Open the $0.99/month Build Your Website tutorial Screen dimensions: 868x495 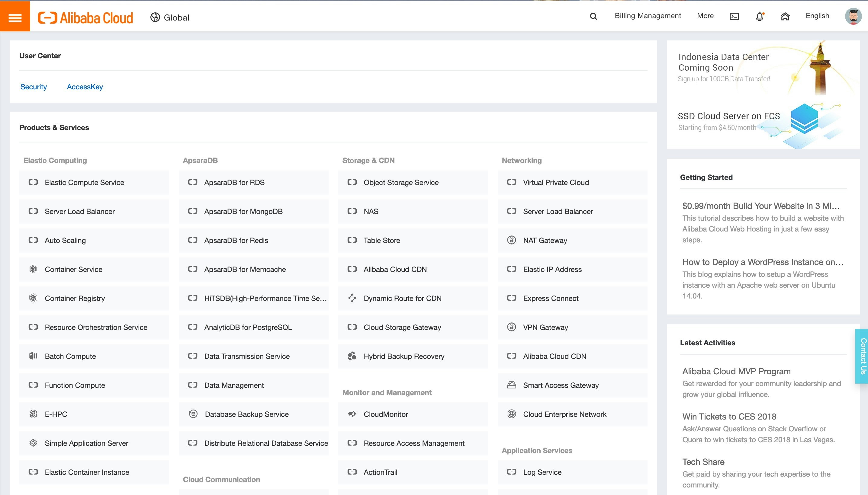761,206
